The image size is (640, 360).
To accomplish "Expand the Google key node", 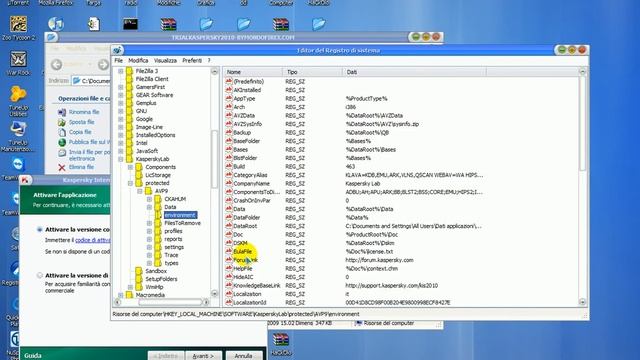I will click(121, 119).
